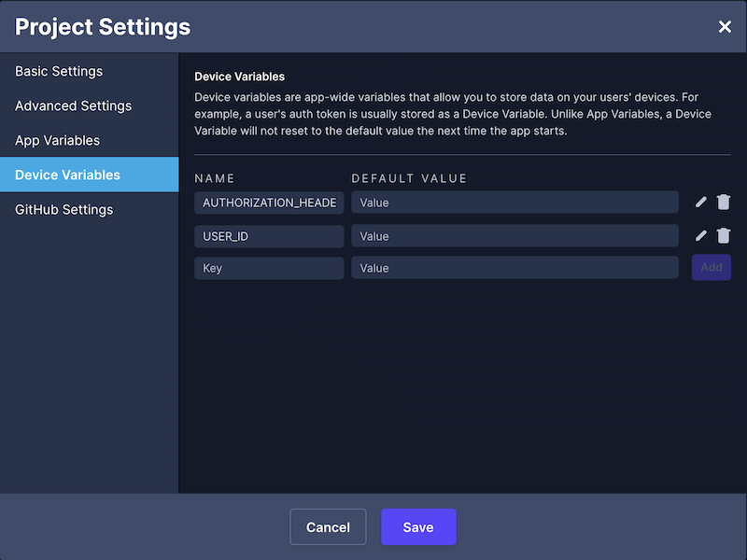The width and height of the screenshot is (747, 560).
Task: Save the project settings
Action: pyautogui.click(x=418, y=527)
